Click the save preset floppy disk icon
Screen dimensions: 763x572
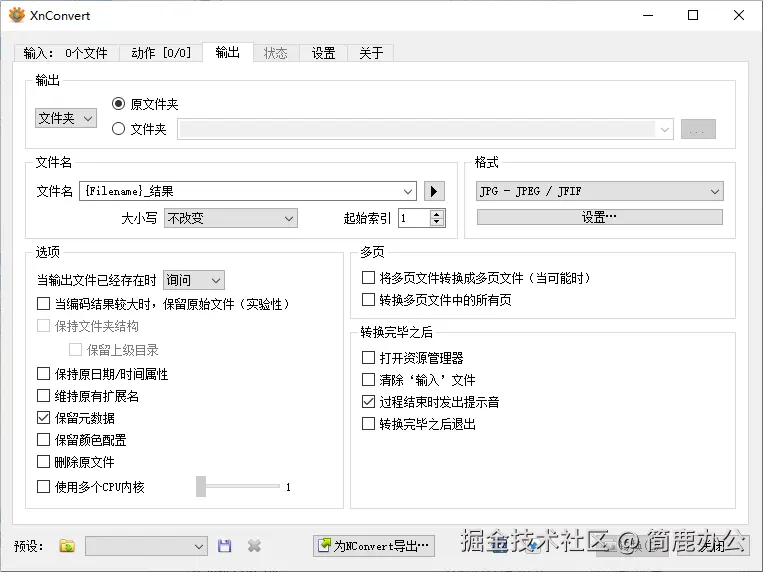click(224, 546)
